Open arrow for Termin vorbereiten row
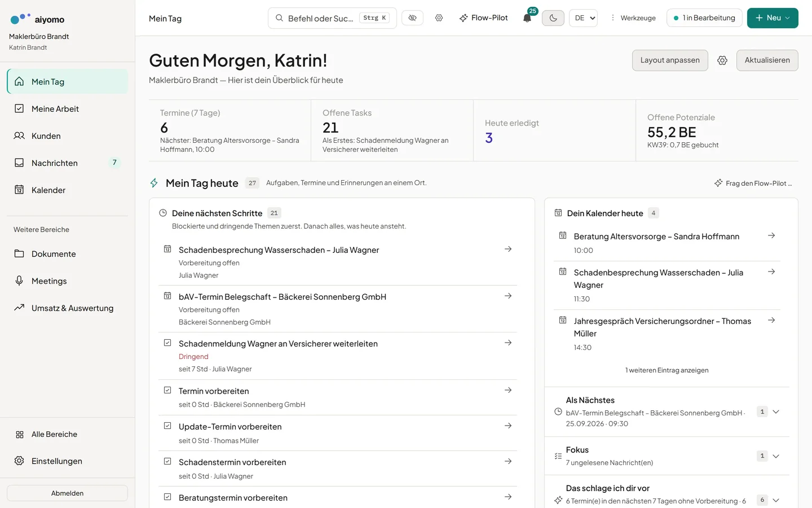The image size is (812, 508). [x=508, y=390]
